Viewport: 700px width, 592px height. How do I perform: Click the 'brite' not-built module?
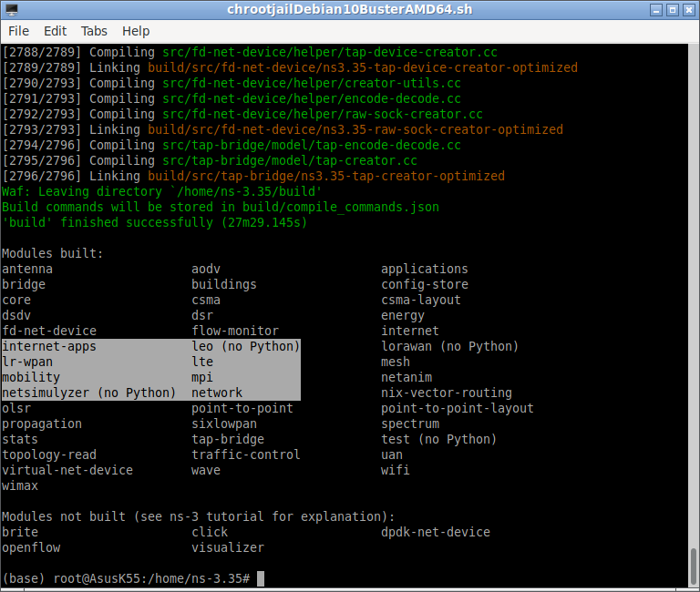click(x=20, y=532)
